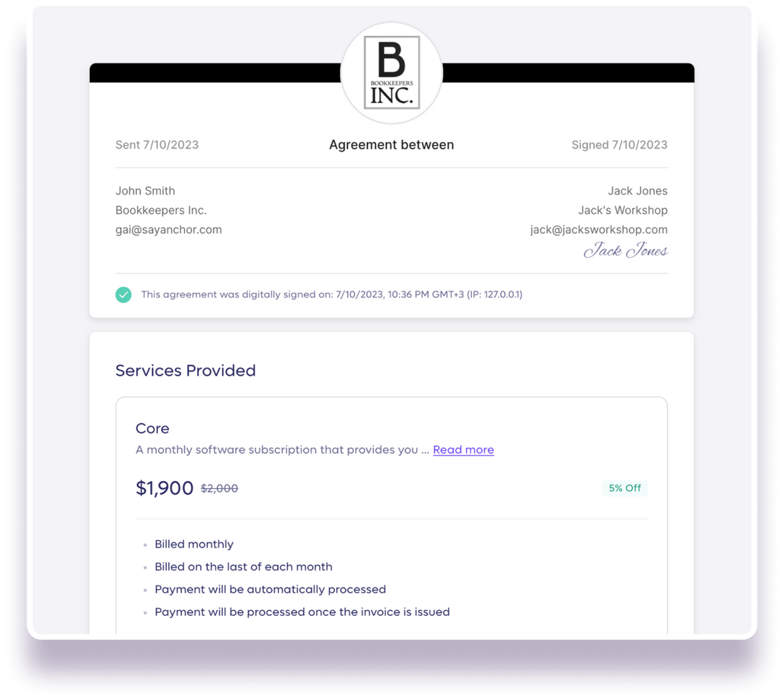Viewport: 783px width, 700px height.
Task: Click the Billed monthly bullet item
Action: 194,544
